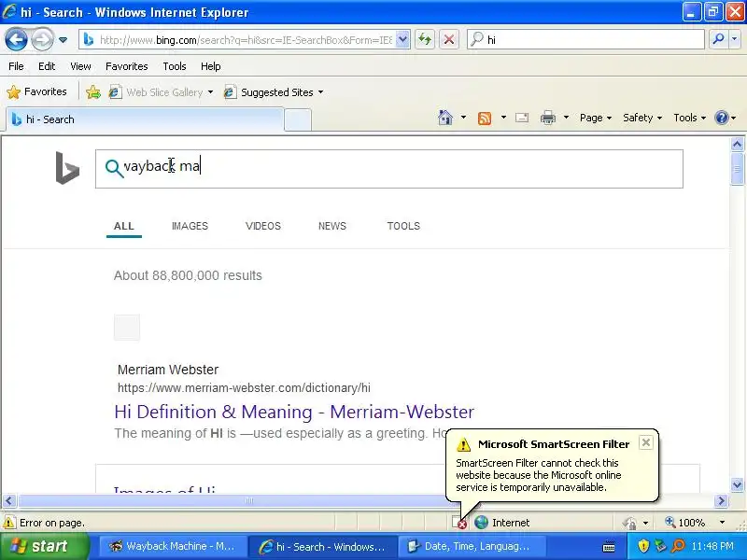This screenshot has height=560, width=747.
Task: Open the TOOLS filter tab
Action: tap(403, 226)
